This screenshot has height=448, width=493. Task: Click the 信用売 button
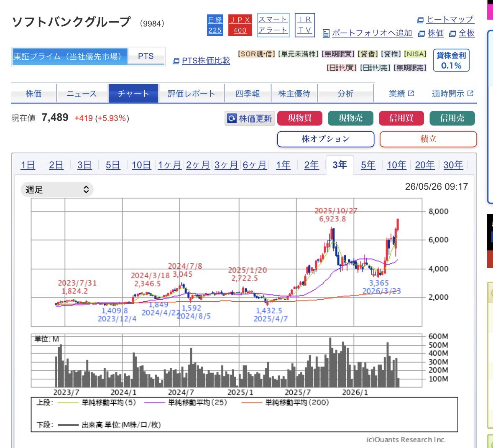click(x=452, y=118)
